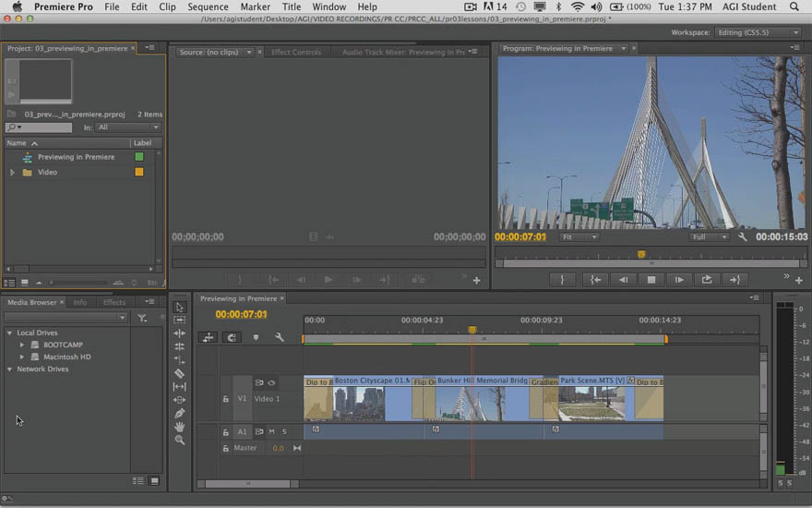The height and width of the screenshot is (508, 812).
Task: Switch to the Effect Controls tab
Action: click(x=296, y=52)
